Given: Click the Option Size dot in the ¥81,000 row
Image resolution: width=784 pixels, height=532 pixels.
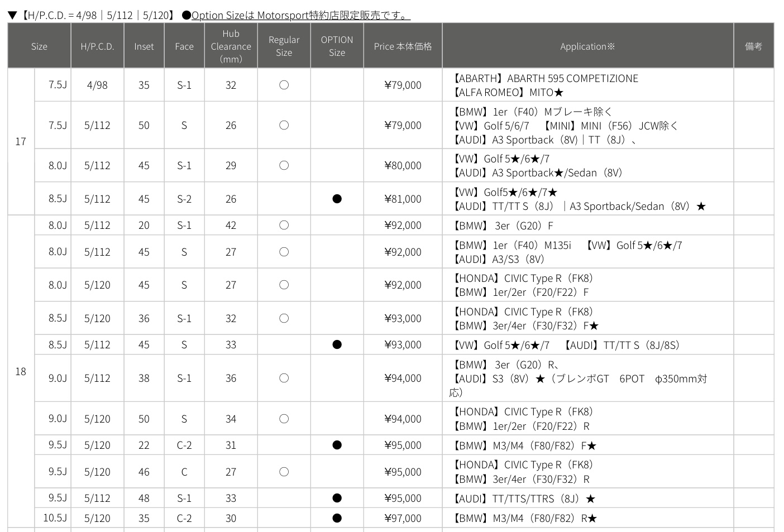Looking at the screenshot, I should coord(337,199).
